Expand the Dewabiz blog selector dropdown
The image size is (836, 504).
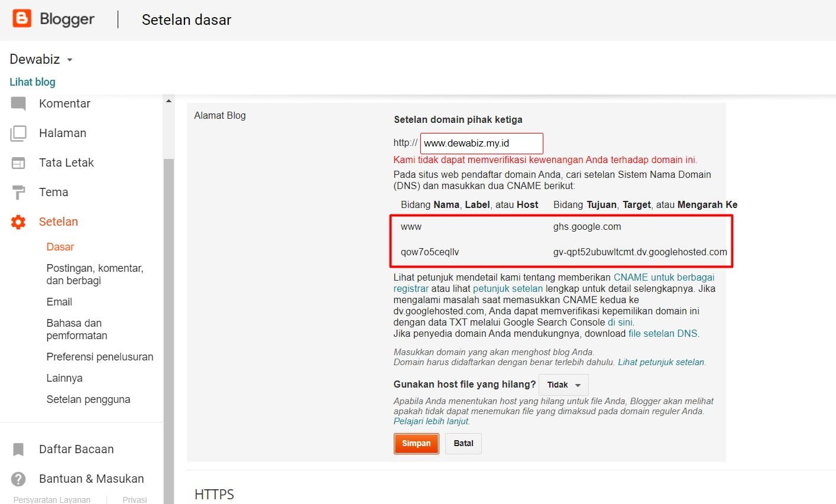pyautogui.click(x=70, y=60)
